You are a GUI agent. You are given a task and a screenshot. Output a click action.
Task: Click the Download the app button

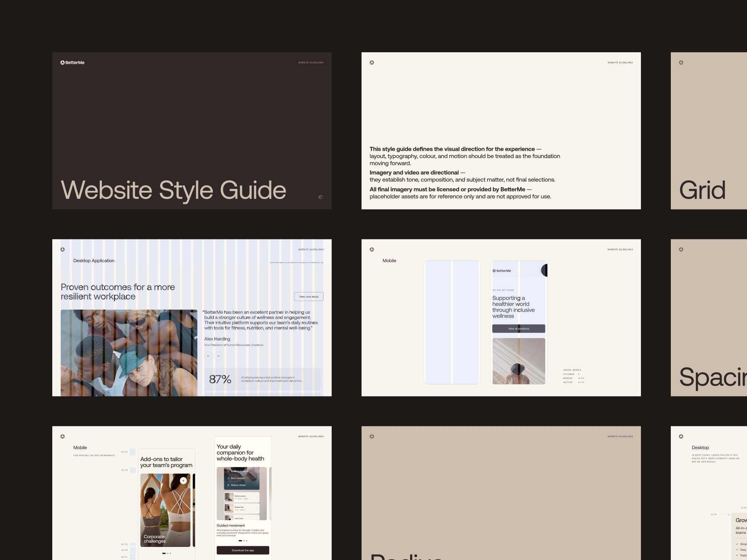pyautogui.click(x=243, y=550)
